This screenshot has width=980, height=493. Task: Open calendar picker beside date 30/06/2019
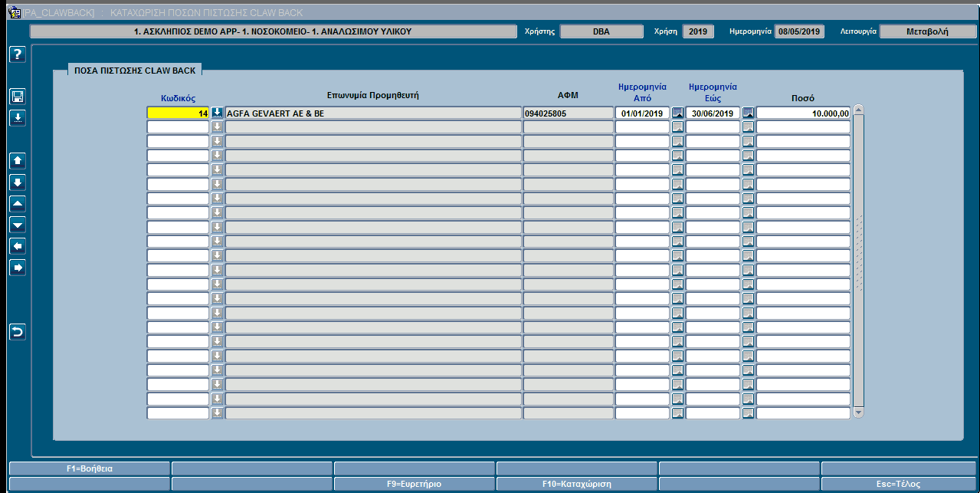pos(748,113)
